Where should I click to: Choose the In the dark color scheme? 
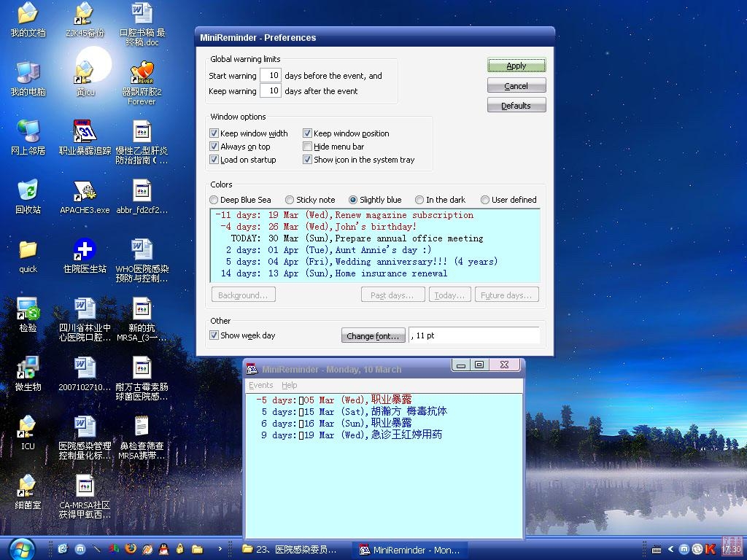(419, 200)
